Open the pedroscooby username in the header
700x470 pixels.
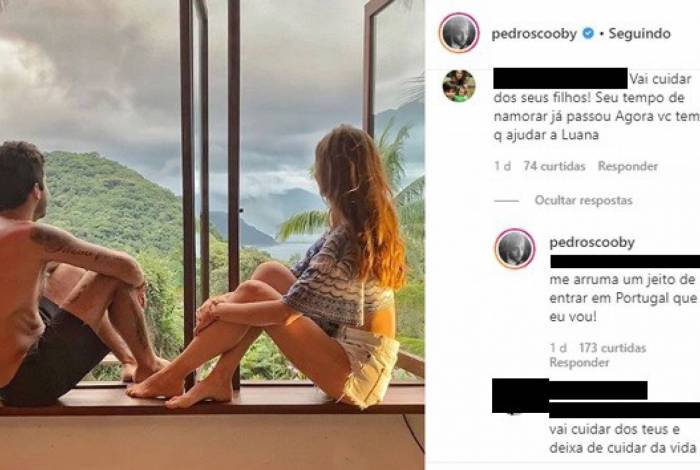pos(534,34)
